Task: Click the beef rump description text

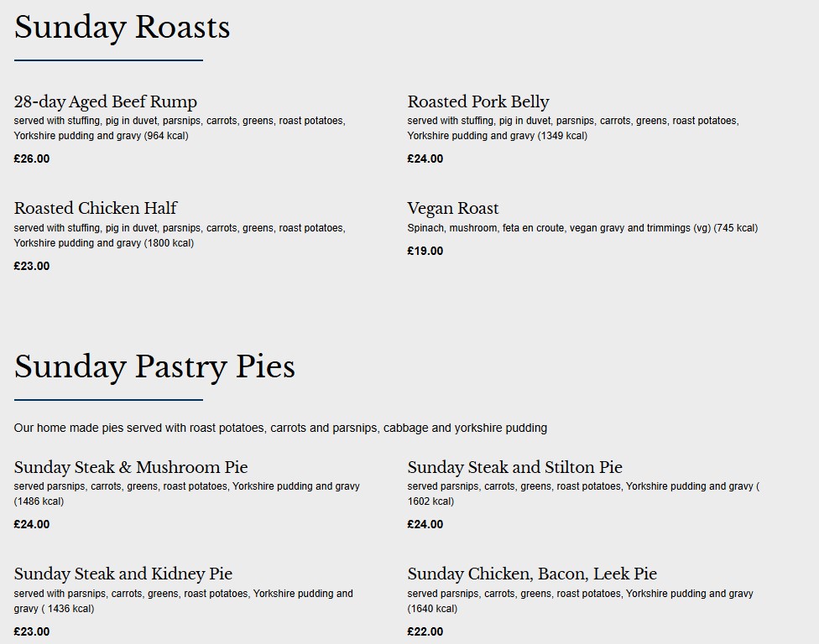Action: click(180, 128)
